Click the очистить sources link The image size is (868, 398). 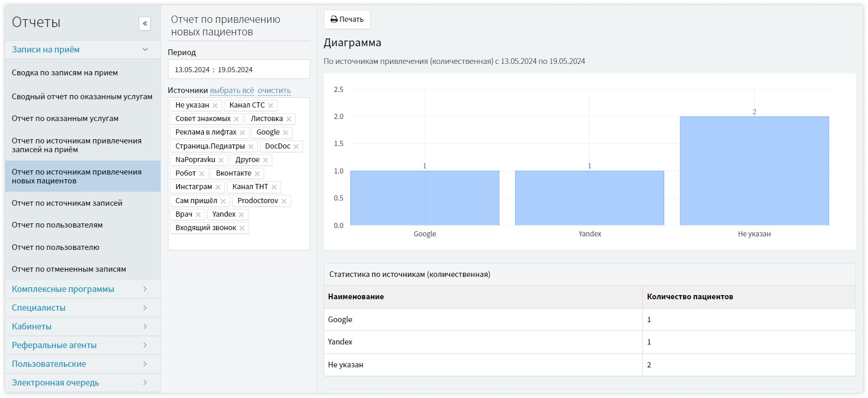coord(274,90)
